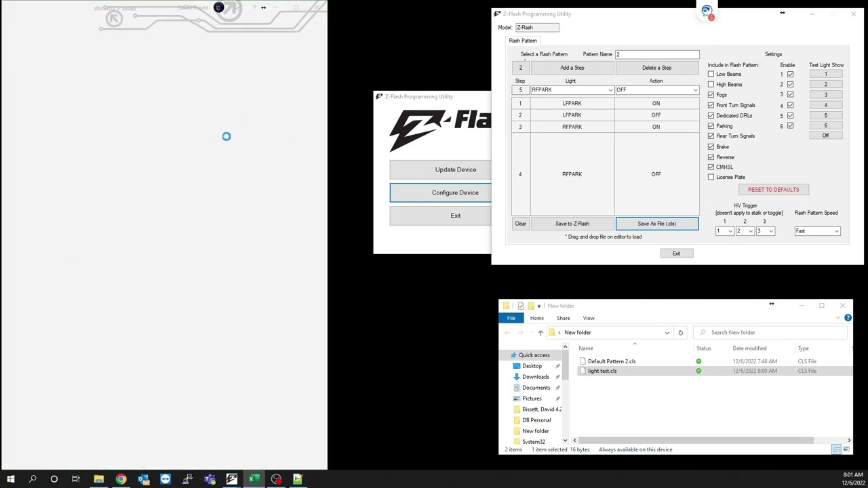Image resolution: width=868 pixels, height=488 pixels.
Task: Expand Explorer address bar history dropdown
Action: click(667, 333)
